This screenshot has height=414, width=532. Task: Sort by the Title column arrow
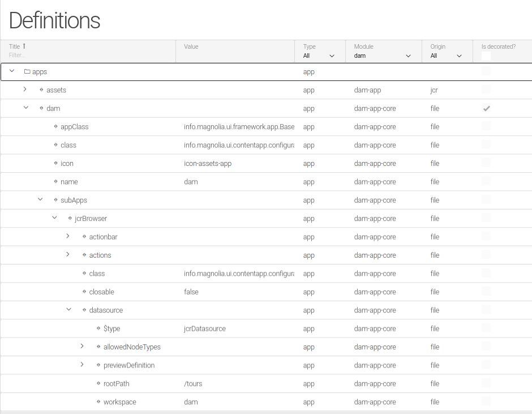point(24,46)
